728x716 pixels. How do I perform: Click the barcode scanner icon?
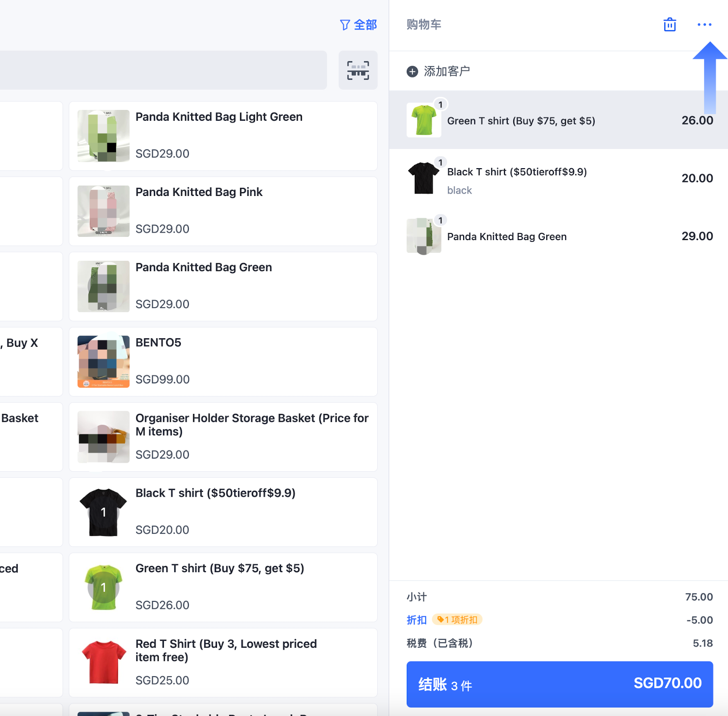click(358, 70)
